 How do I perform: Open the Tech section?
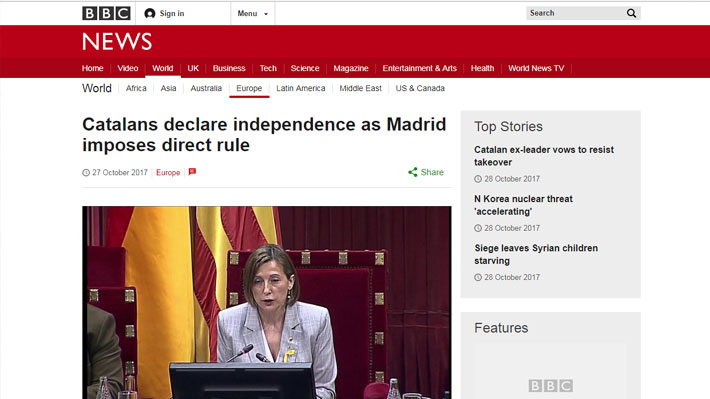coord(268,68)
